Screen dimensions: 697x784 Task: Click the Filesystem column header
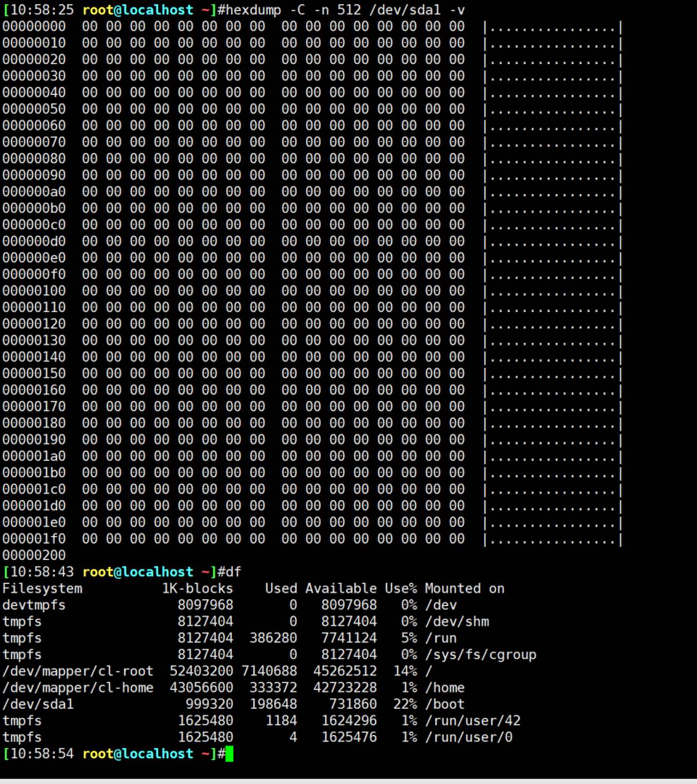42,589
